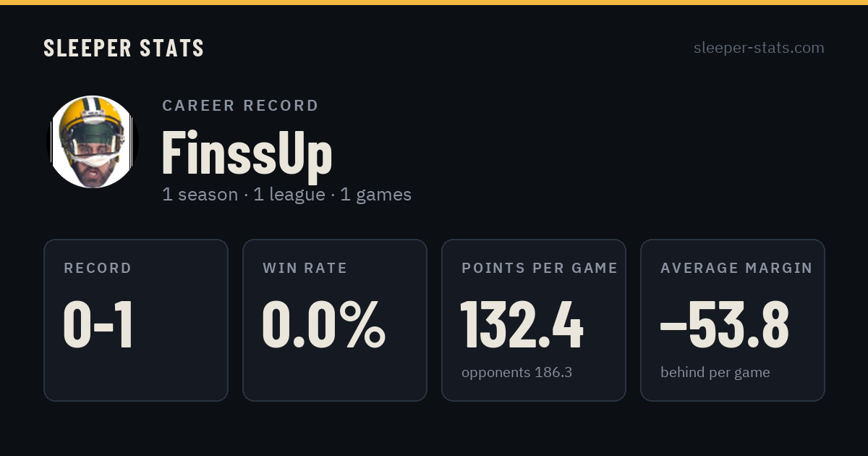Select the Points Per Game card
Image resolution: width=868 pixels, height=456 pixels.
pos(534,320)
